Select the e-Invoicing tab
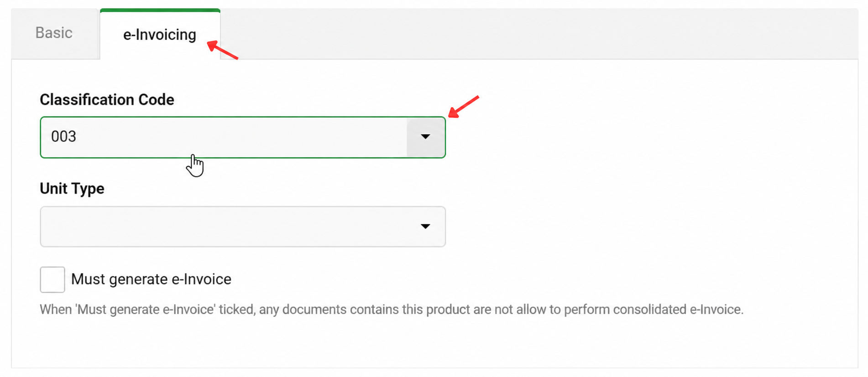868x377 pixels. click(160, 35)
